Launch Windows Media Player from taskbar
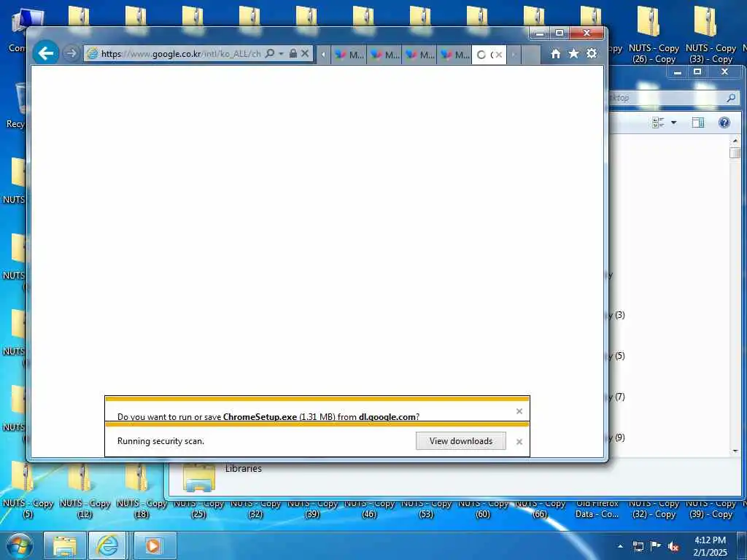The image size is (747, 560). 153,545
